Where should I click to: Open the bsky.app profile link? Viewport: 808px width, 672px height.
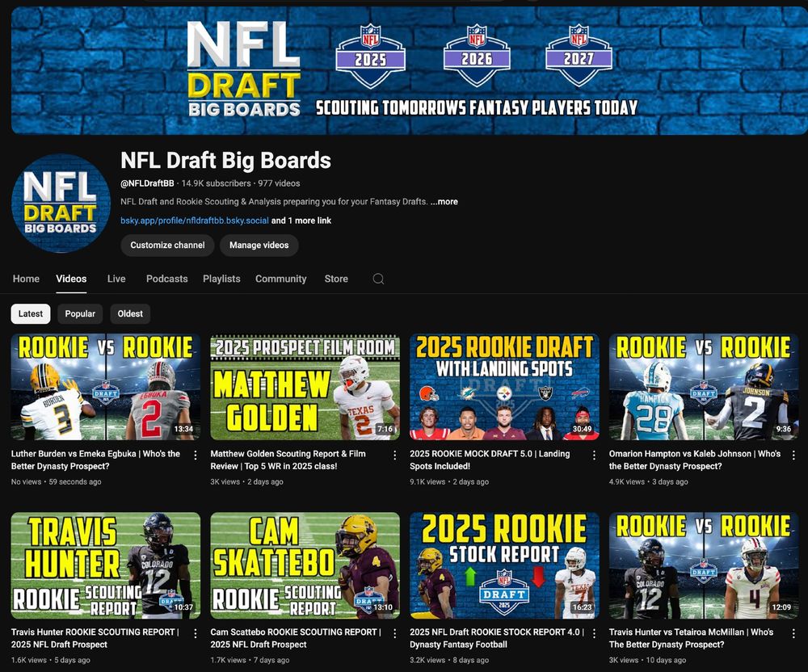click(194, 220)
